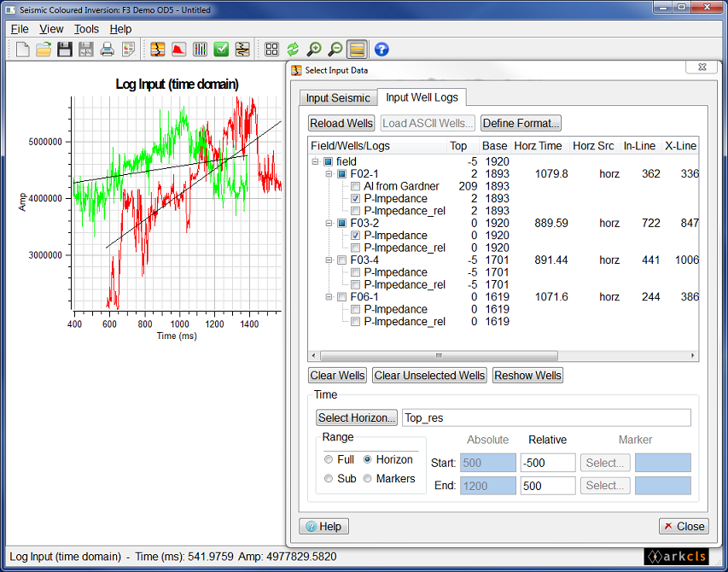Select the Sub range radio button
This screenshot has width=728, height=572.
[329, 479]
